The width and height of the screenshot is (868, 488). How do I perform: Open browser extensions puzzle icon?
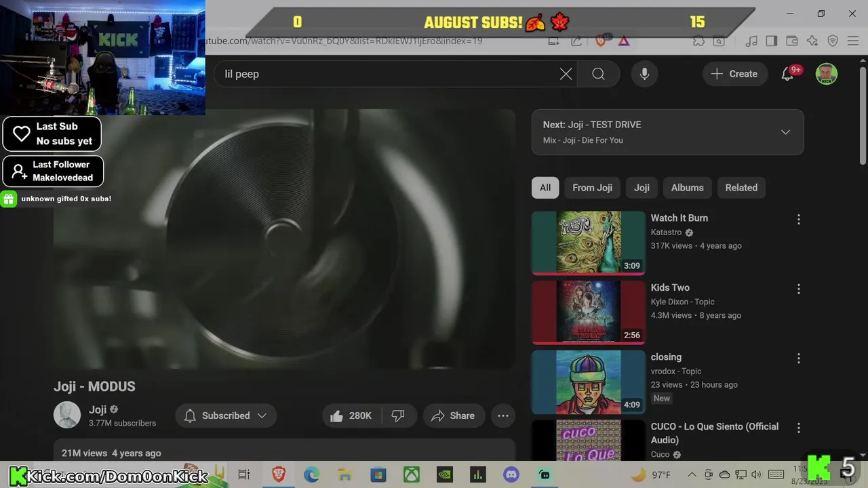698,41
